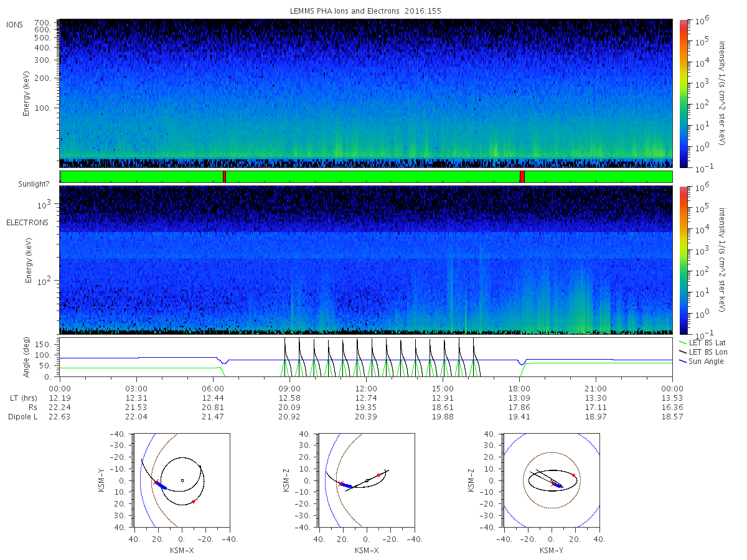Click the KSM-X versus KSM-Y orbit plot
Viewport: 747px width, 560px height.
181,480
